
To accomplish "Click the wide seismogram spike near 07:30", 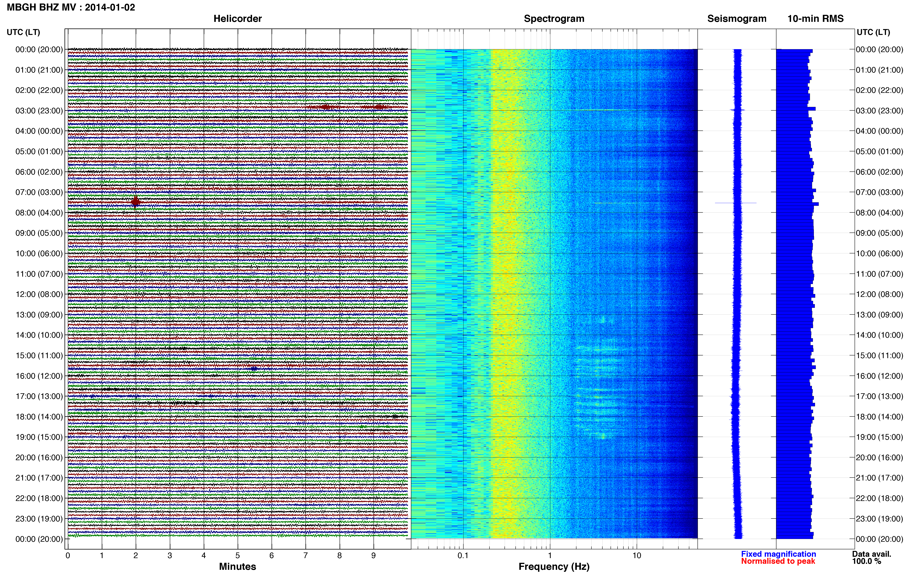I will click(736, 203).
